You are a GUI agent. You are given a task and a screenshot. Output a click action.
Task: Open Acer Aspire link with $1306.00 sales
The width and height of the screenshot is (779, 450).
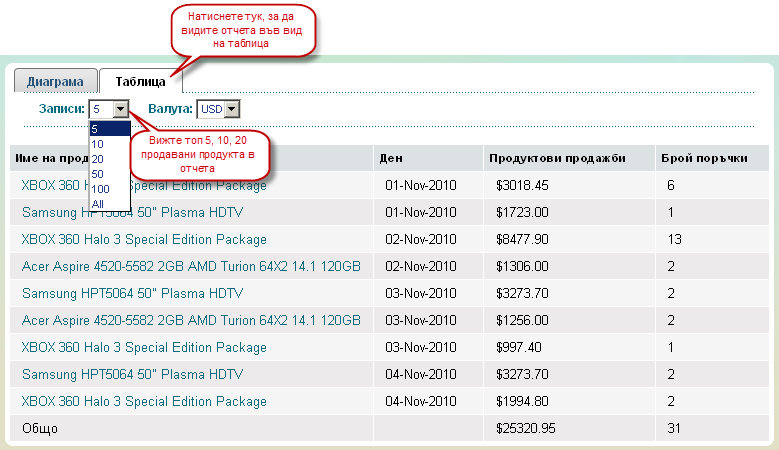click(x=191, y=267)
